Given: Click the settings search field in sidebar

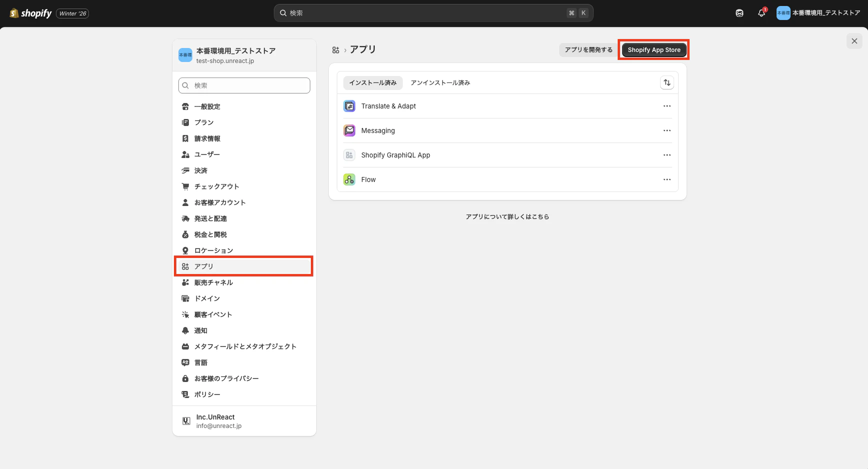Looking at the screenshot, I should click(244, 85).
